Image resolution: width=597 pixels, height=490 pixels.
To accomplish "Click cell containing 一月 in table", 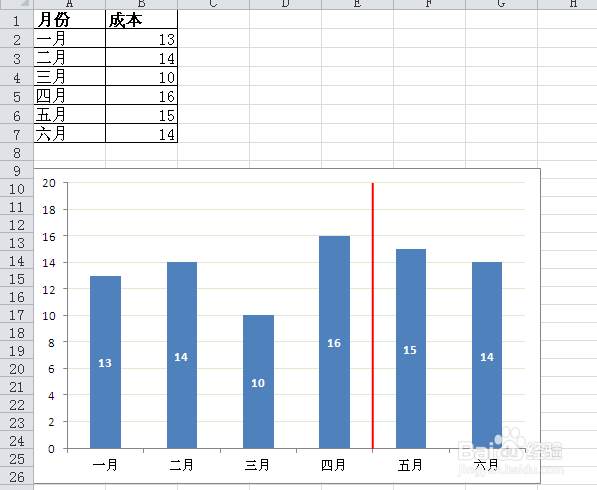I will point(70,38).
